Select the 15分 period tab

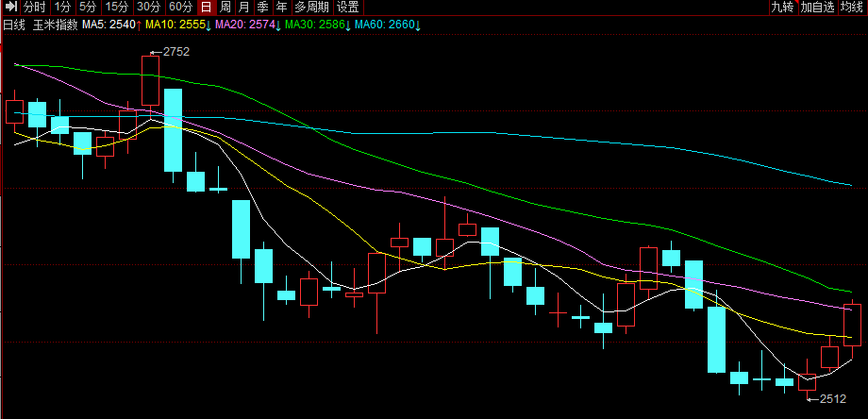[x=117, y=8]
